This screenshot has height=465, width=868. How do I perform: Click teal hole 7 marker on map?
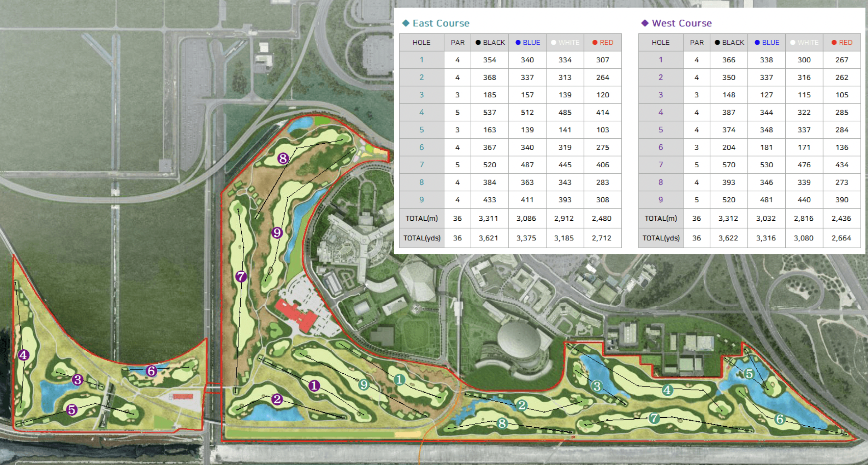pos(654,418)
